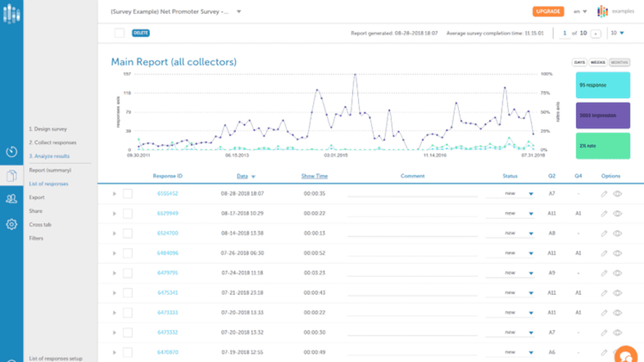This screenshot has width=644, height=362.
Task: Open the settings gear icon in sidebar
Action: pos(11,224)
